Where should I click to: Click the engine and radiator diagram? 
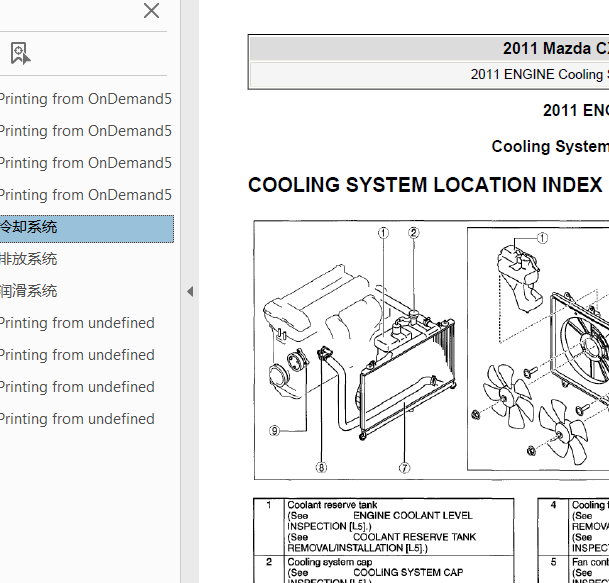[x=357, y=350]
